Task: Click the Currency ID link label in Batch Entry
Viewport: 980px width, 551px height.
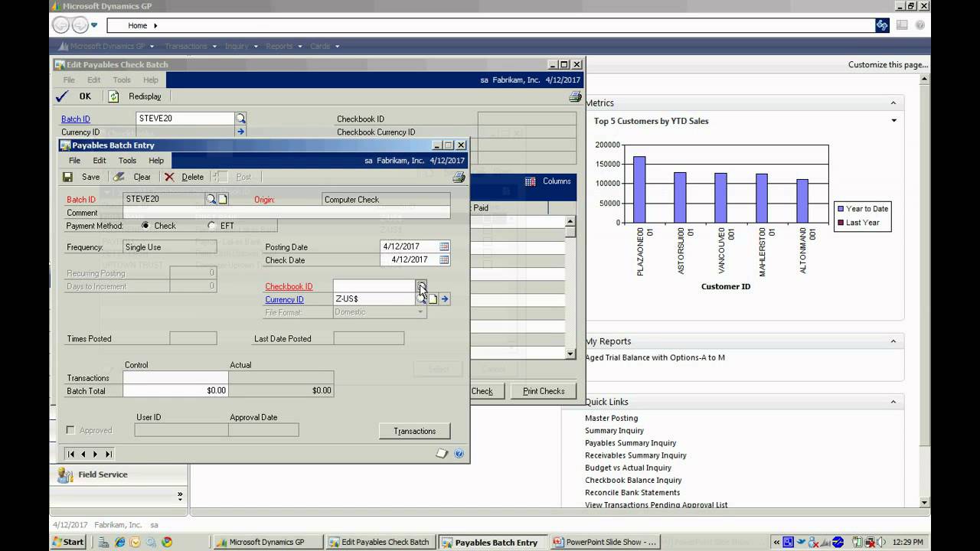Action: [x=284, y=299]
